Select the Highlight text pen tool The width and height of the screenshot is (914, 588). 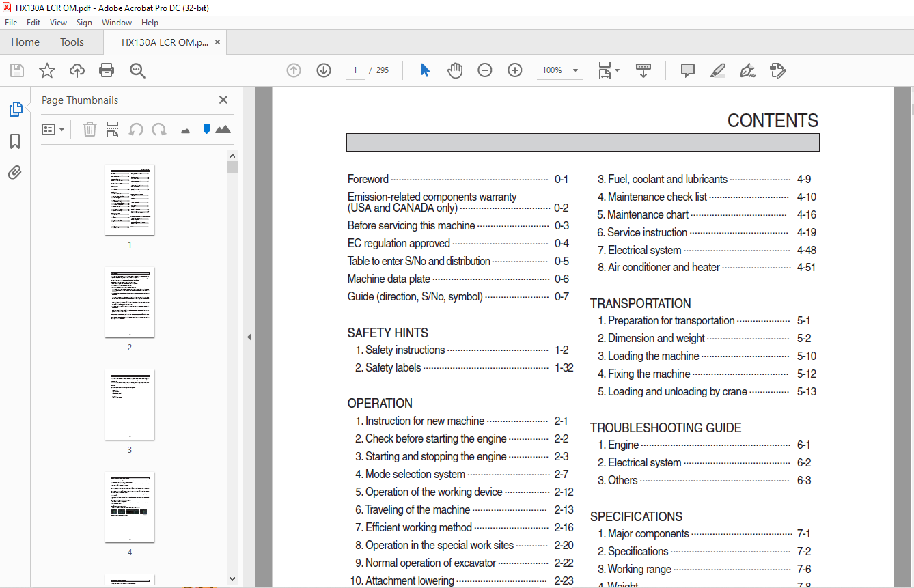pos(717,70)
